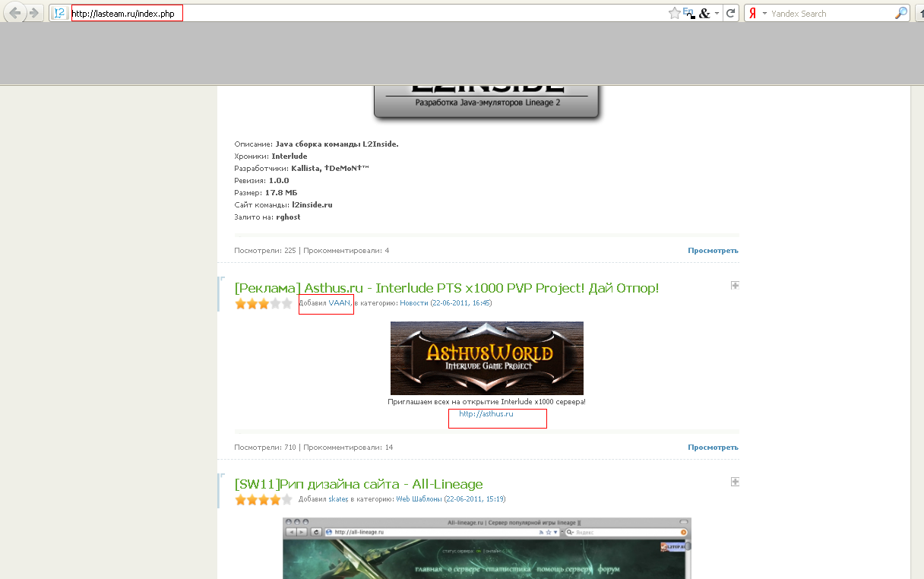Viewport: 924px width, 579px height.
Task: Click the date (22-06-2011, 16:45) text
Action: tap(461, 303)
